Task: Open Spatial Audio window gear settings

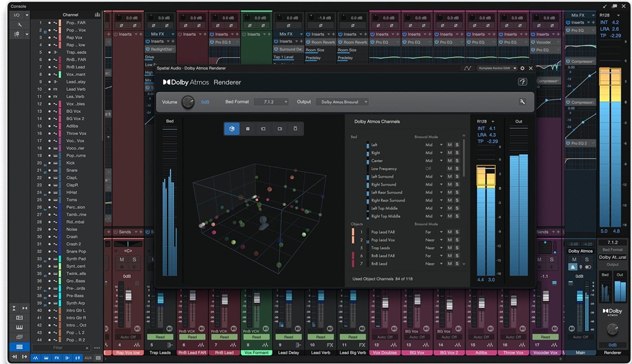Action: point(522,68)
